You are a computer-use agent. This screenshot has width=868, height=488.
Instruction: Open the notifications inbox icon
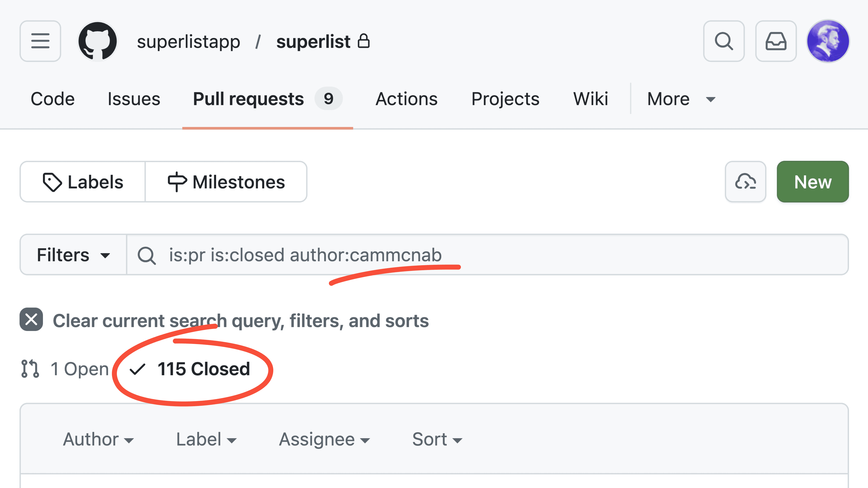pyautogui.click(x=776, y=41)
